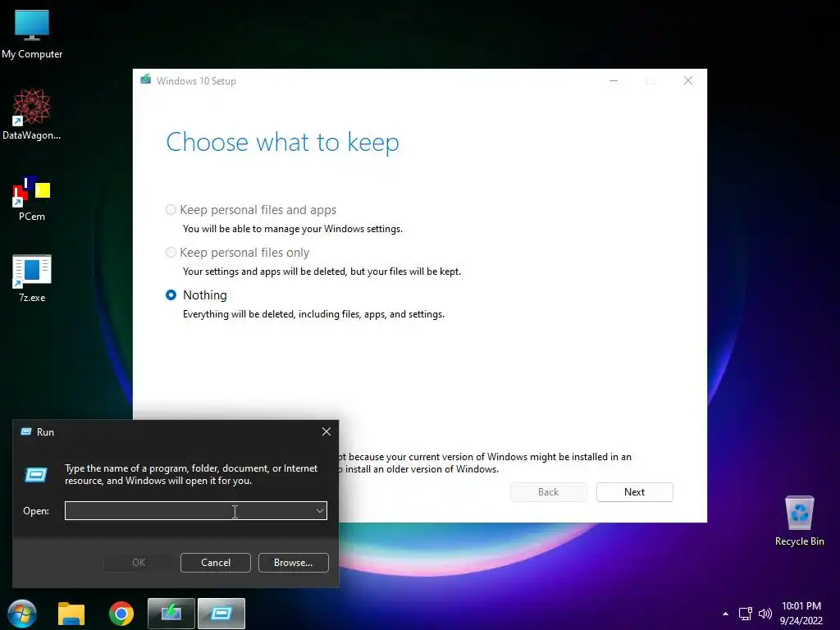
Task: Click 'You will be able to manage' text
Action: [x=293, y=229]
